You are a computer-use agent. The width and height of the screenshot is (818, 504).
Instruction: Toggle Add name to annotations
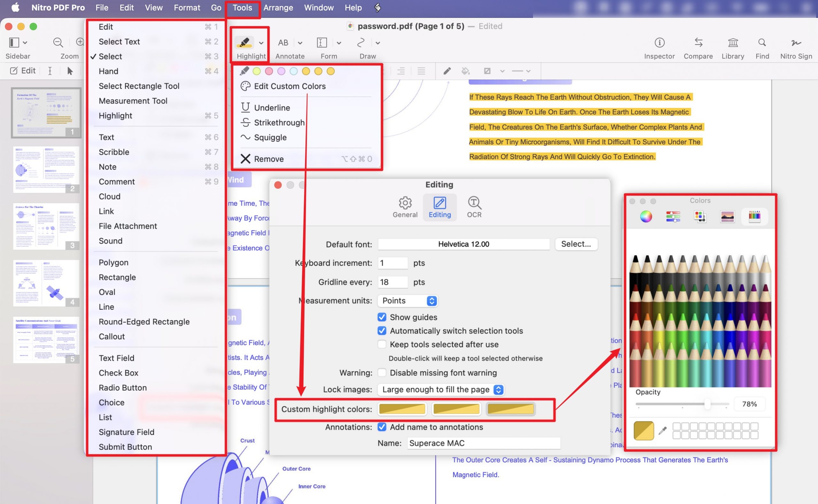[382, 427]
